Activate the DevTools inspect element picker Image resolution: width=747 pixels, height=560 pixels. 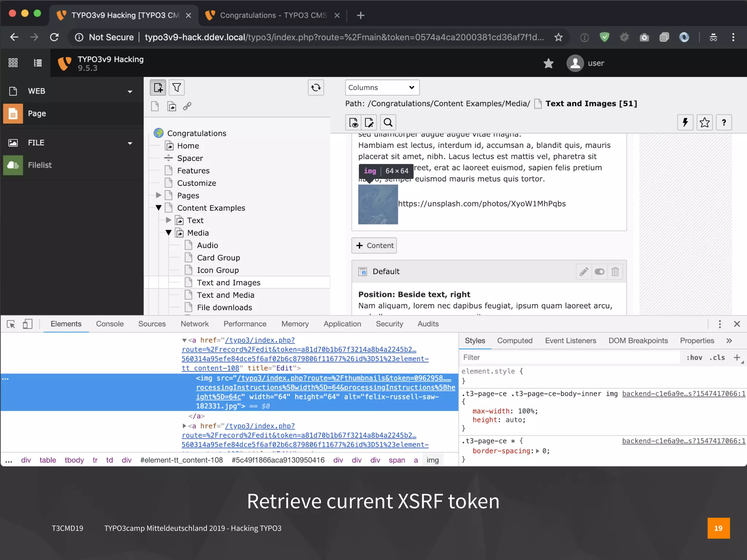(x=11, y=324)
